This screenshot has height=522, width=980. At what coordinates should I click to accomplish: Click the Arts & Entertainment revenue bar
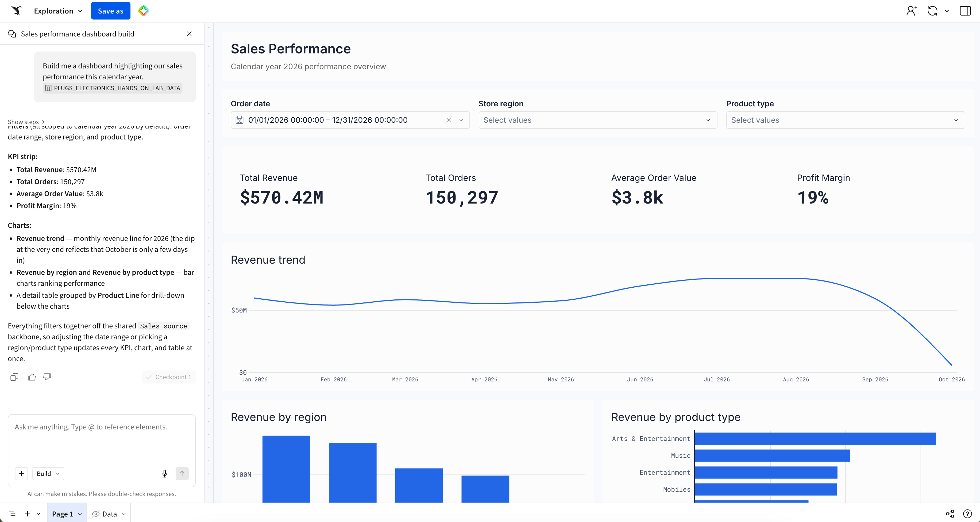coord(815,438)
